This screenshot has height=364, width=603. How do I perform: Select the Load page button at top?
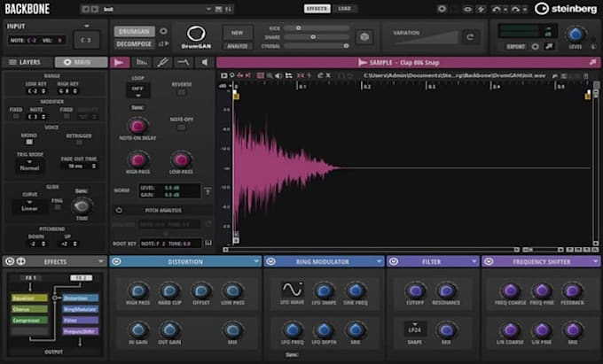pos(345,9)
